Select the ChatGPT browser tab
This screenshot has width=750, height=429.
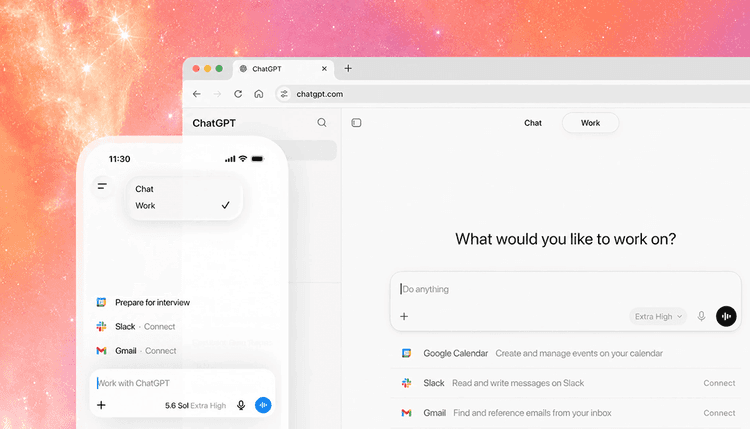tap(283, 69)
